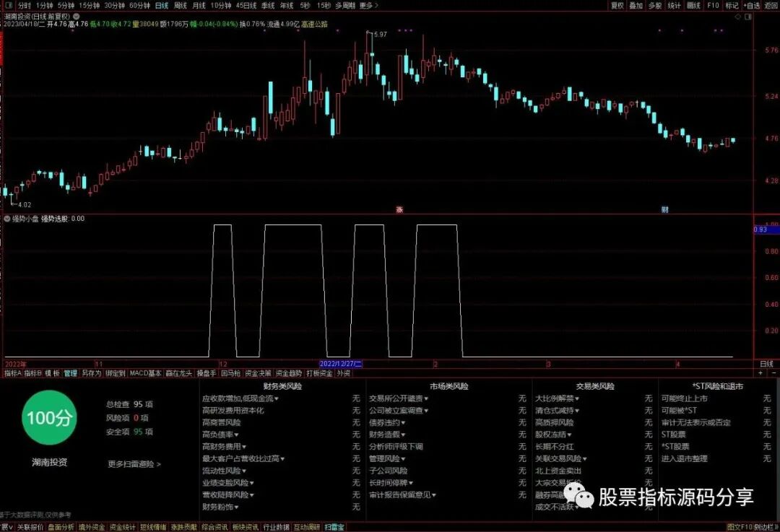Screen dimensions: 780x532
Task: Click the 2022/12/27/二 date marker on the time axis
Action: coord(341,364)
